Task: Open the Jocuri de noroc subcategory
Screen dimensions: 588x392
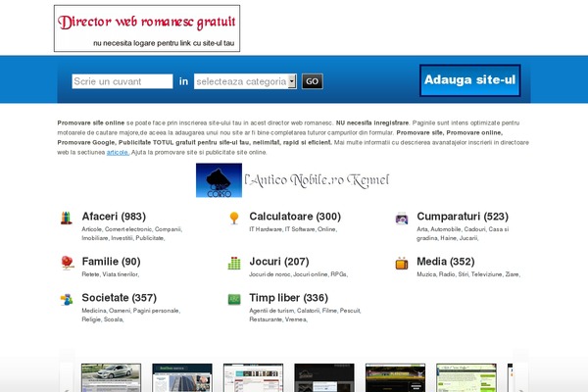Action: coord(269,274)
